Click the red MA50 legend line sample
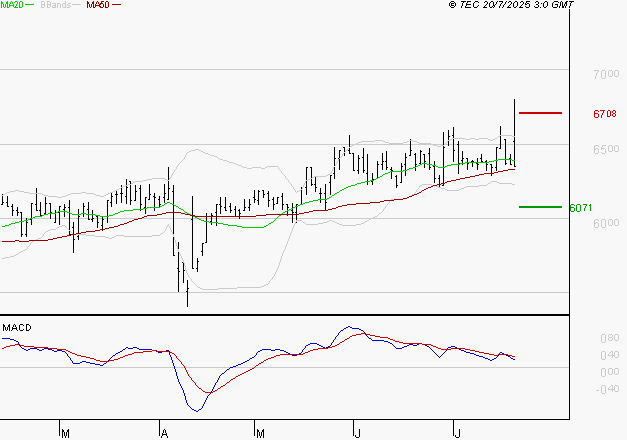 pyautogui.click(x=116, y=5)
